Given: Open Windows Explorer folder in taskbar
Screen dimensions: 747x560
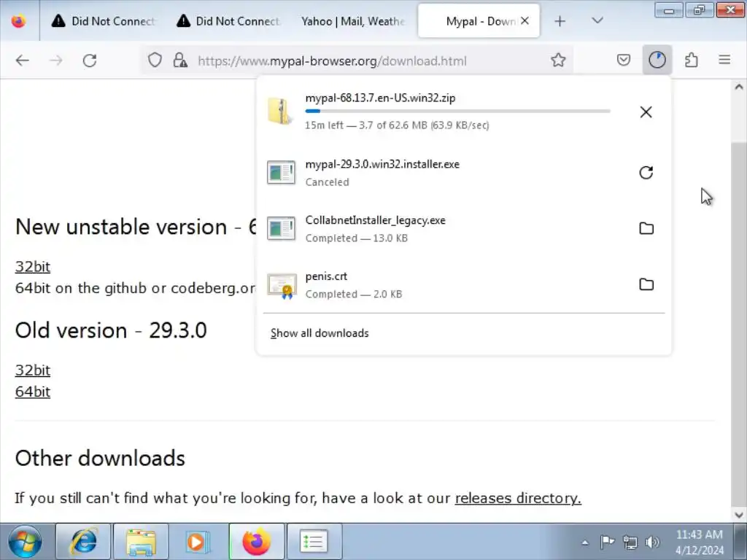Looking at the screenshot, I should pos(141,542).
